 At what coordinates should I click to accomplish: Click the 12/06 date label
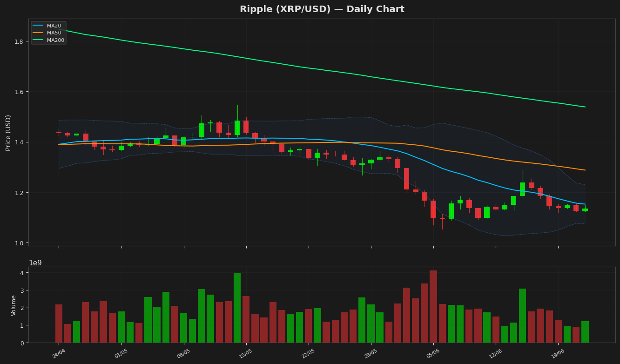pyautogui.click(x=496, y=354)
